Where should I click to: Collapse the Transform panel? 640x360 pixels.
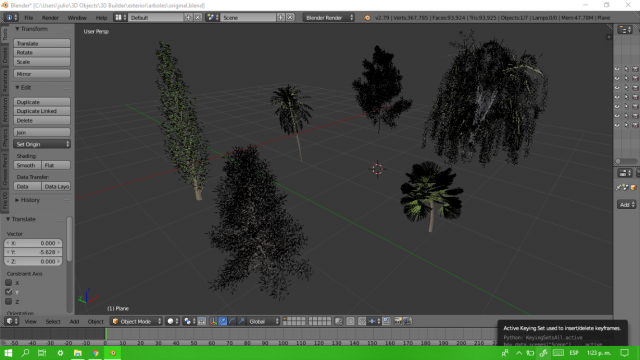coord(18,29)
